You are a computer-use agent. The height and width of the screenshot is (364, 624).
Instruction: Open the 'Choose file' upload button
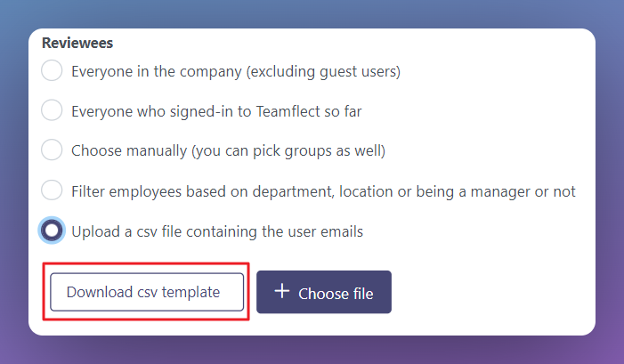324,292
